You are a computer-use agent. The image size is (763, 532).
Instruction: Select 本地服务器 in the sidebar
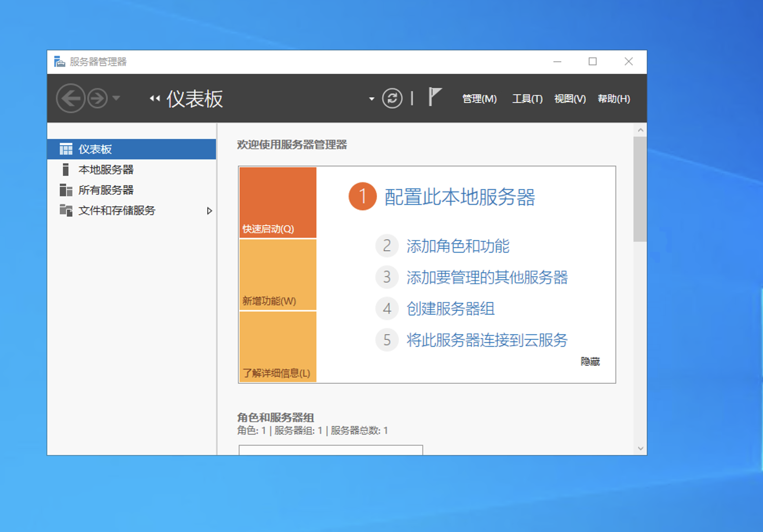[x=131, y=169]
